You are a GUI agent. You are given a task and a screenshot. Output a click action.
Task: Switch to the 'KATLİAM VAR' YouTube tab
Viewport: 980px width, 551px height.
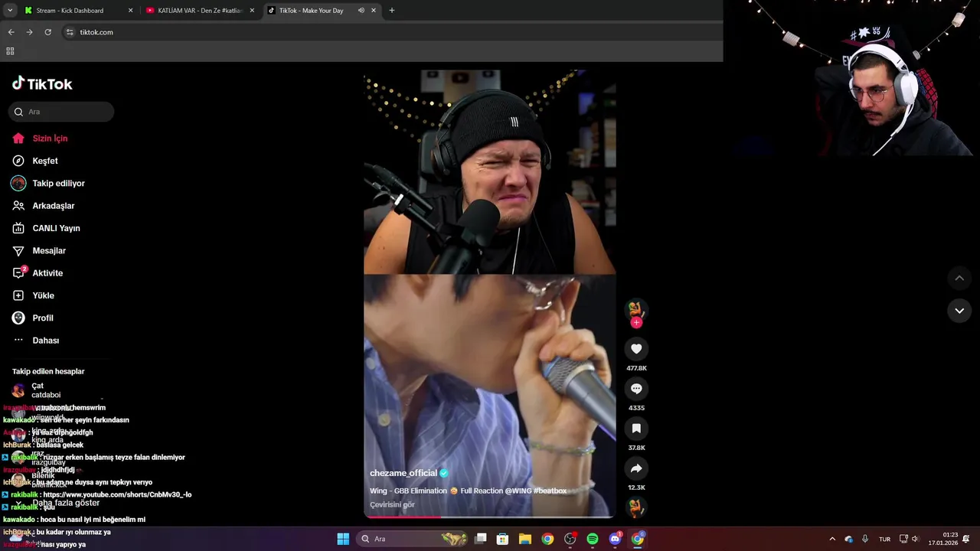pyautogui.click(x=201, y=11)
